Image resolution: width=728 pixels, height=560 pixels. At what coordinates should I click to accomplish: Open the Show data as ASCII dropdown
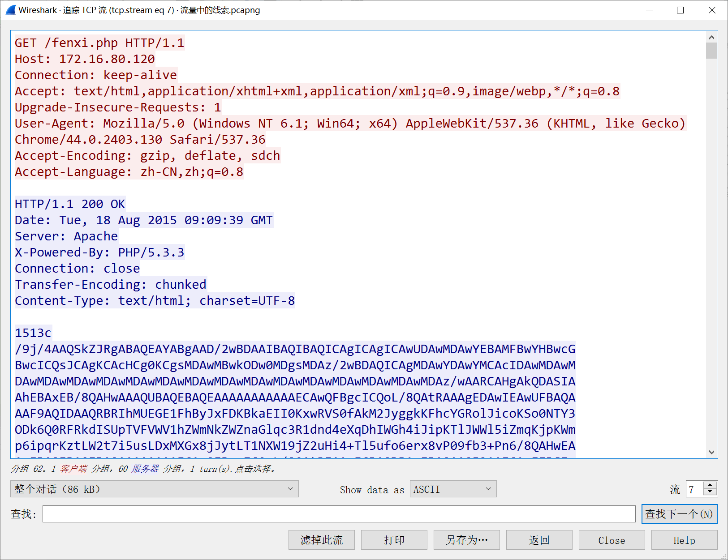[453, 489]
